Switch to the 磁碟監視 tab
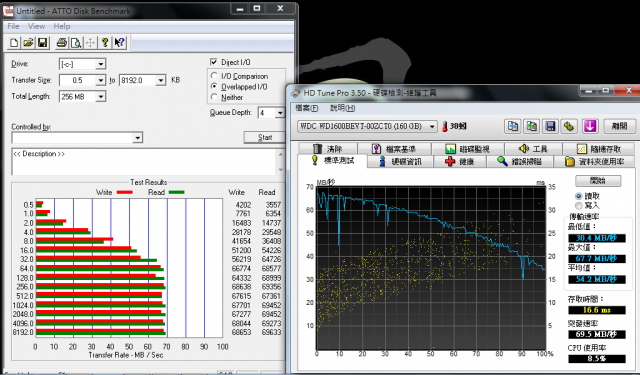The width and height of the screenshot is (640, 375). [468, 149]
